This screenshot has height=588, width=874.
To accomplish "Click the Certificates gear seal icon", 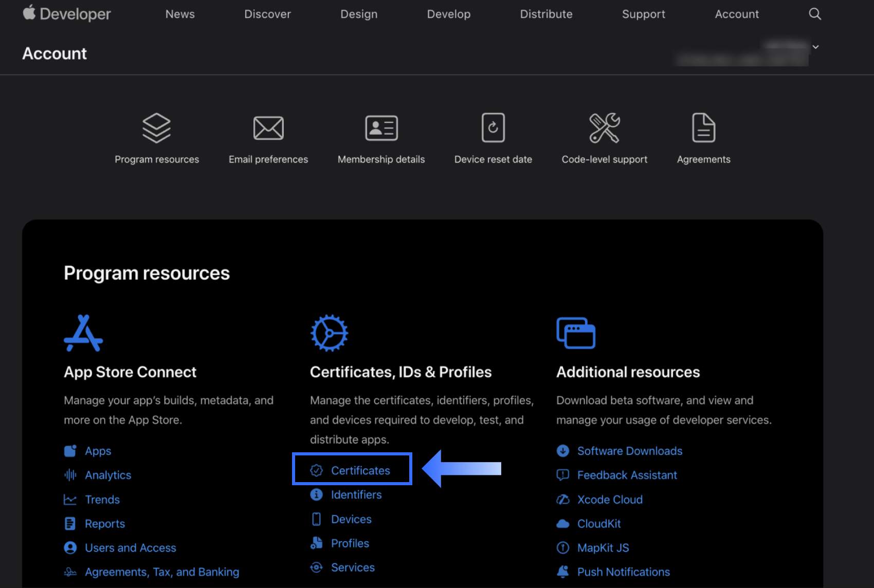I will point(329,333).
